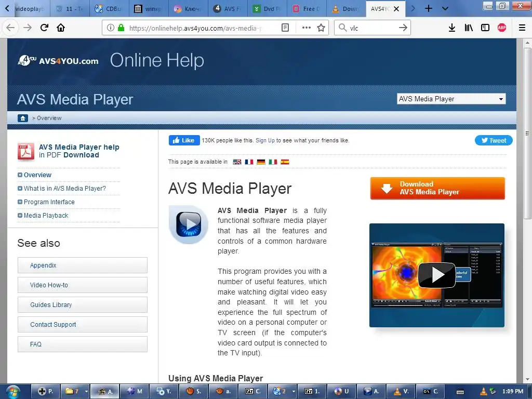Toggle reader view in address bar

(285, 28)
